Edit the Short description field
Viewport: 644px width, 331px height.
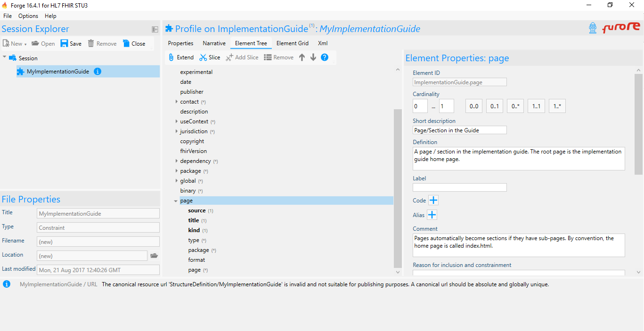460,130
